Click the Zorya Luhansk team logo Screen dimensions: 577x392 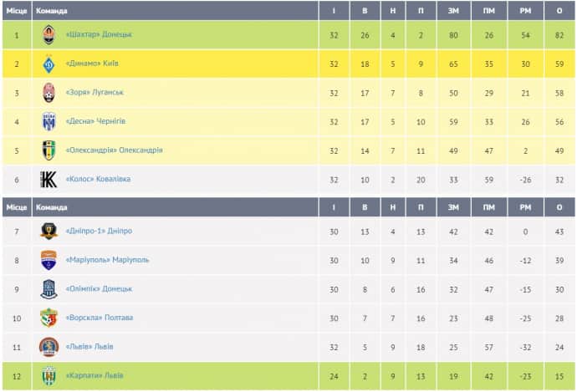coord(49,93)
